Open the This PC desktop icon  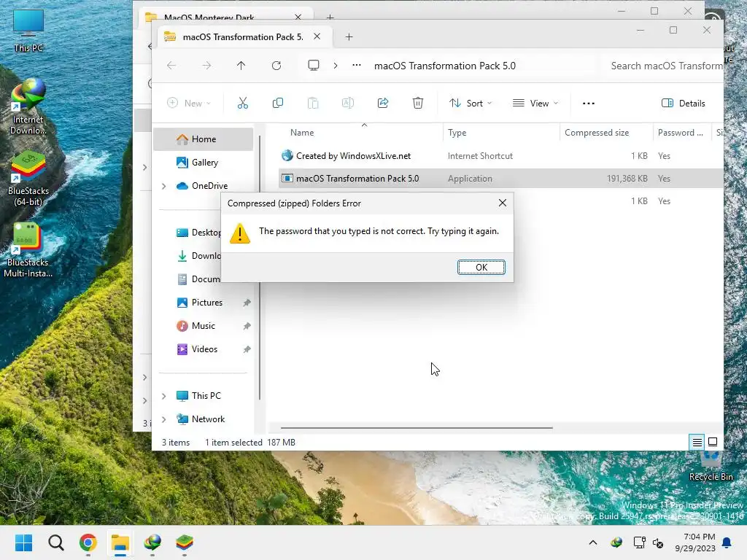point(28,30)
